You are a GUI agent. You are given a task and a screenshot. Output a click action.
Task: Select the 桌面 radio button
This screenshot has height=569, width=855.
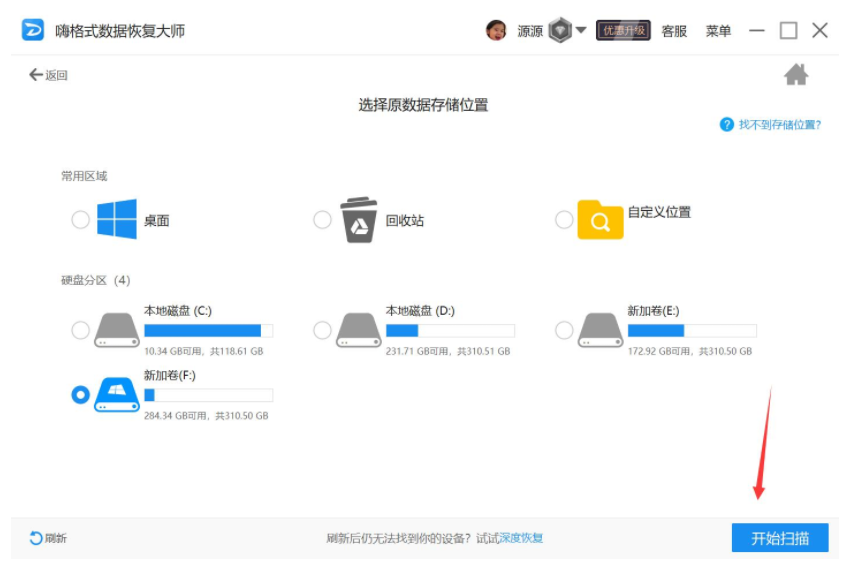(81, 220)
